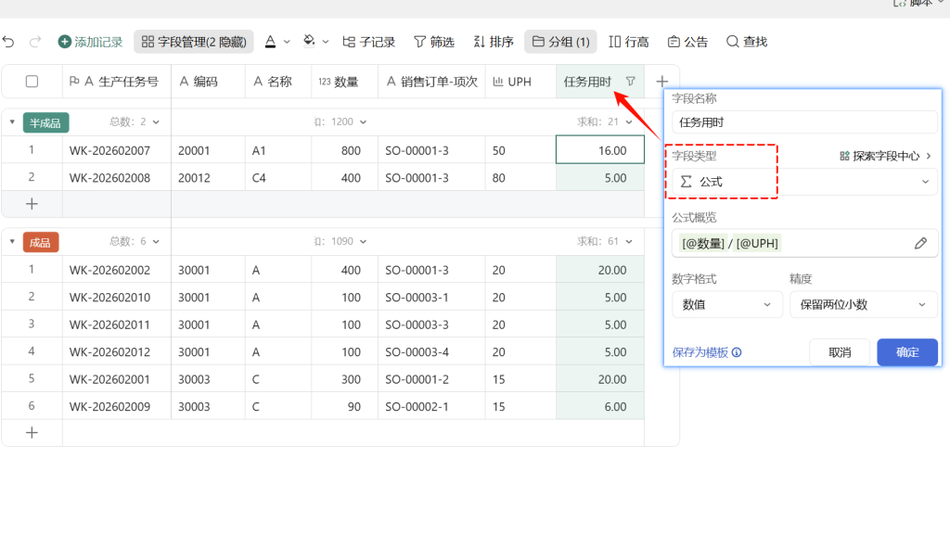This screenshot has width=950, height=560.
Task: Open 总数: 2 summary dropdown
Action: point(135,121)
